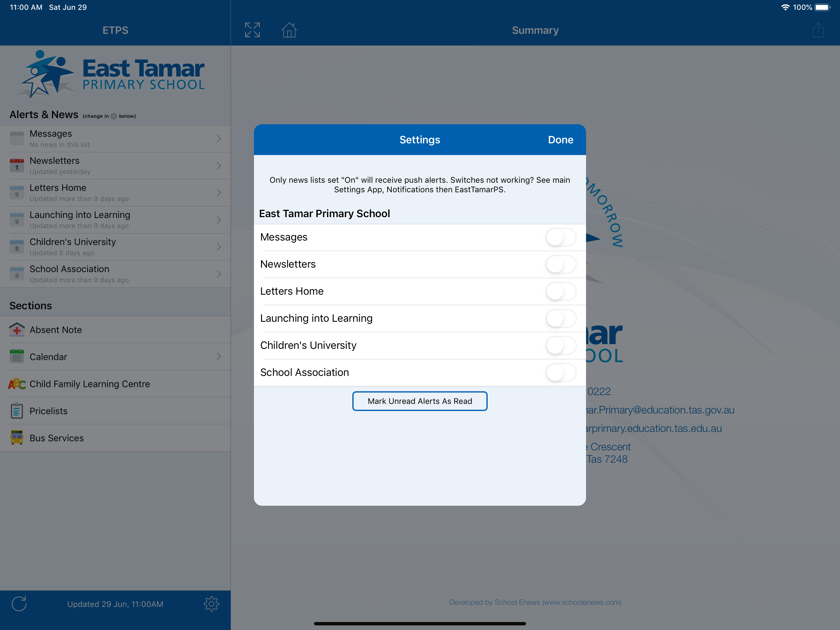Click the time 11:00 AM in the status bar
Image resolution: width=840 pixels, height=630 pixels.
point(26,7)
